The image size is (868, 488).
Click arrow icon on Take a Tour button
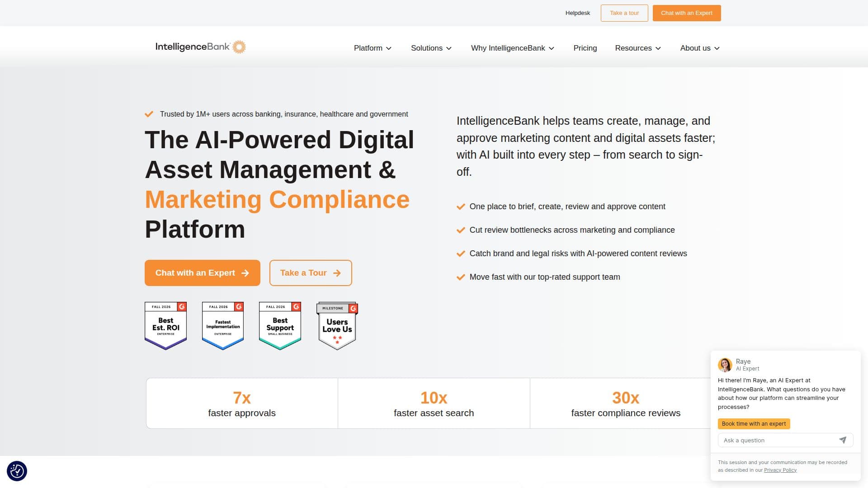point(337,273)
